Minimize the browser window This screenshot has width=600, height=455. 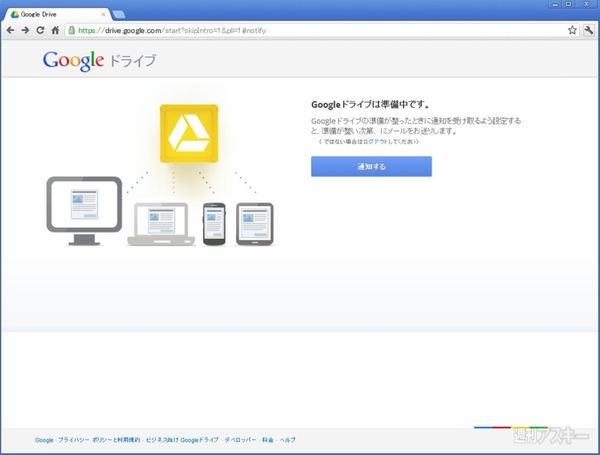pos(555,4)
